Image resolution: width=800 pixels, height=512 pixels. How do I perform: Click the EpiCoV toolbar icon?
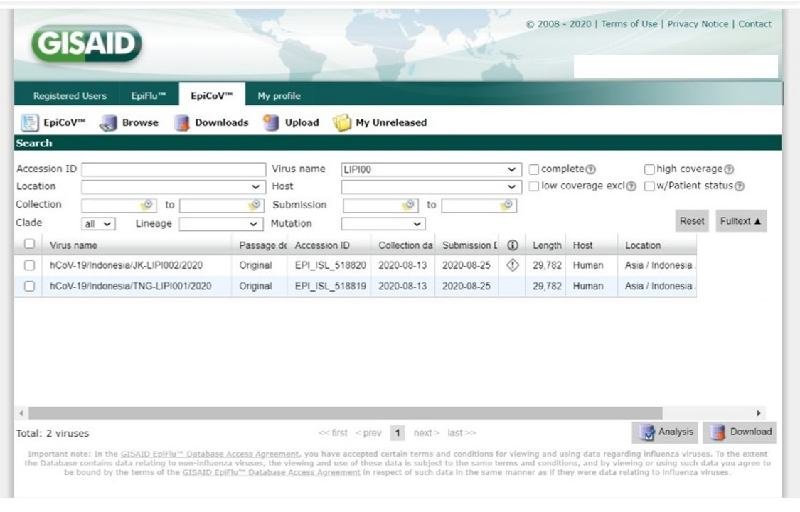coord(30,123)
